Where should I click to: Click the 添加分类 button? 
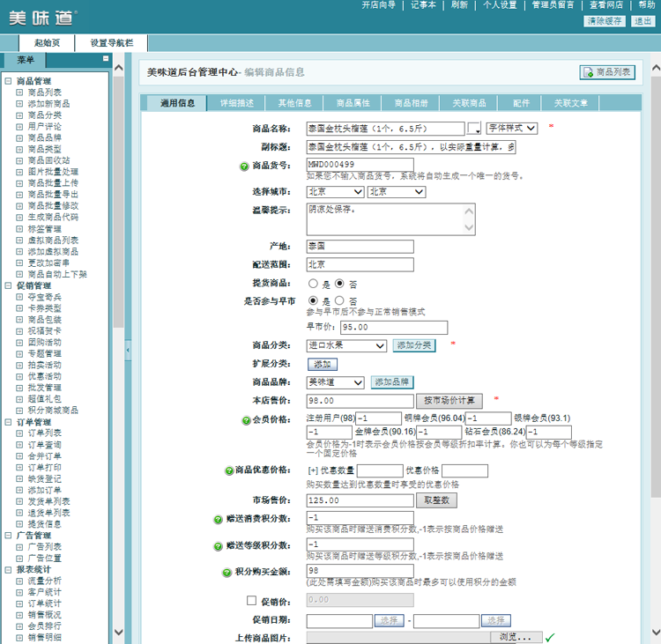point(414,345)
